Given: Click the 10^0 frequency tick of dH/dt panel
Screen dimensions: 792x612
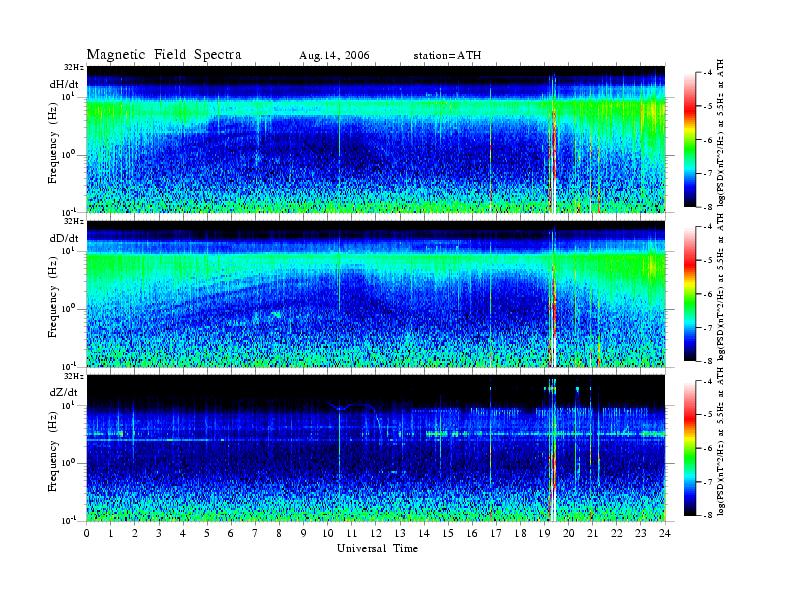Looking at the screenshot, I should click(68, 154).
